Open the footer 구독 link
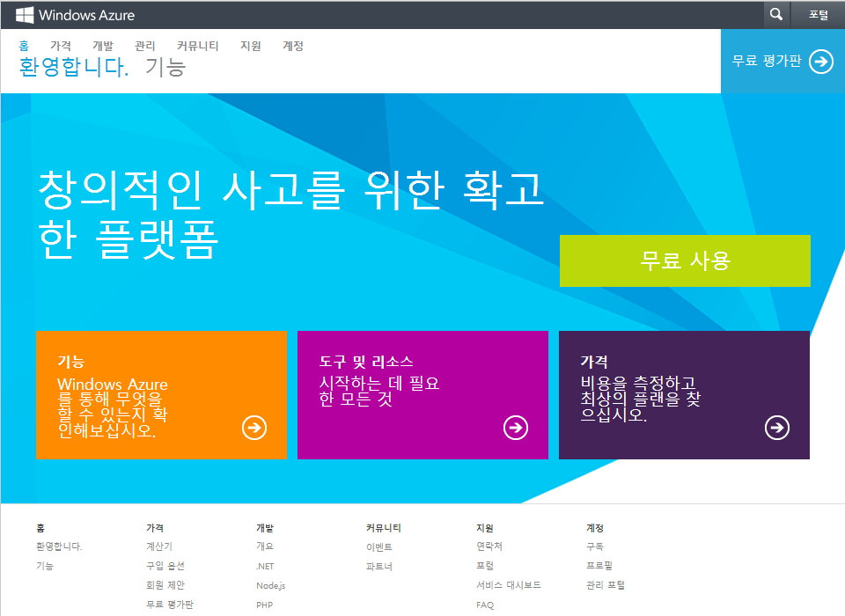Viewport: 845px width, 616px height. (595, 546)
